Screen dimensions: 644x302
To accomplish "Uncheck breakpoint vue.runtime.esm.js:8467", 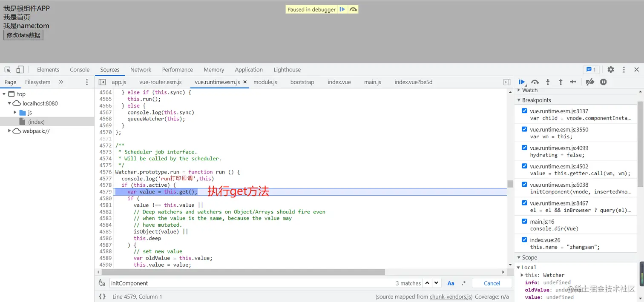I will tap(524, 202).
